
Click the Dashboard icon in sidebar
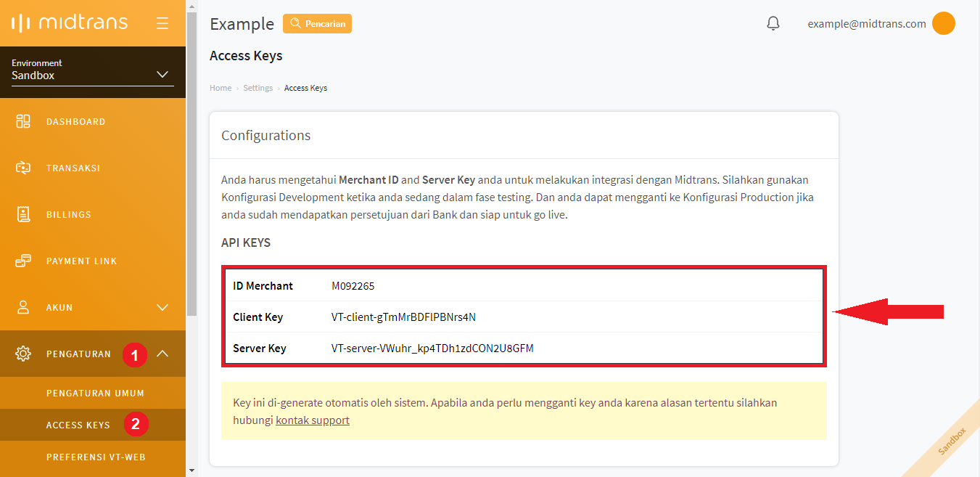pos(23,121)
